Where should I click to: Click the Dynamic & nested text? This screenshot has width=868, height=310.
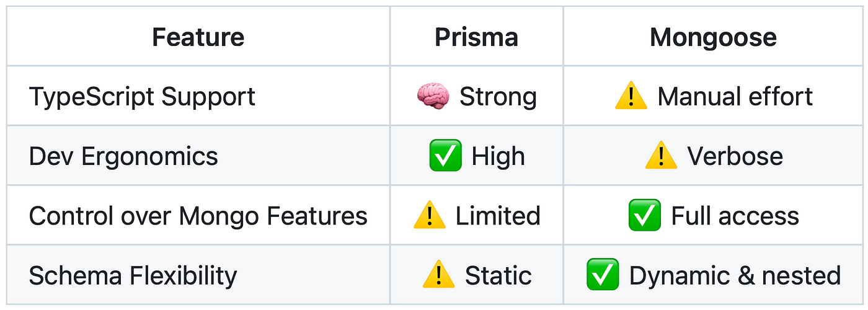tap(735, 275)
